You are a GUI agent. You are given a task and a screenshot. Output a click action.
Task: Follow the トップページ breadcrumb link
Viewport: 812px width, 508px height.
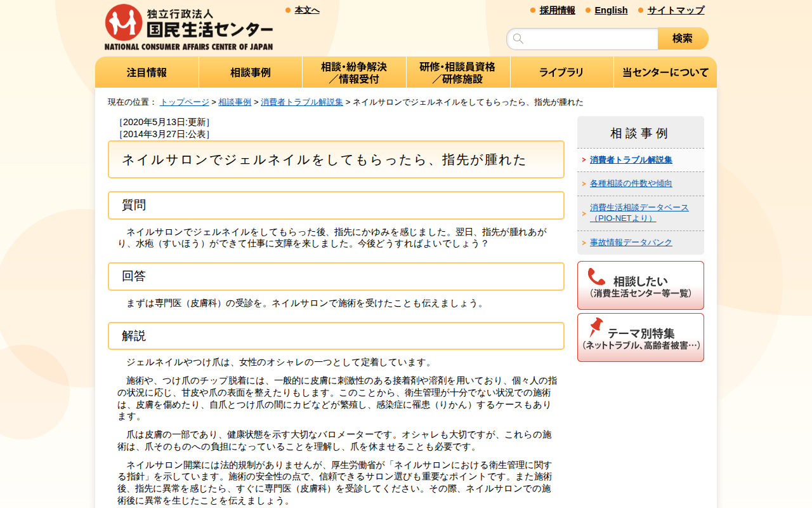pyautogui.click(x=185, y=102)
